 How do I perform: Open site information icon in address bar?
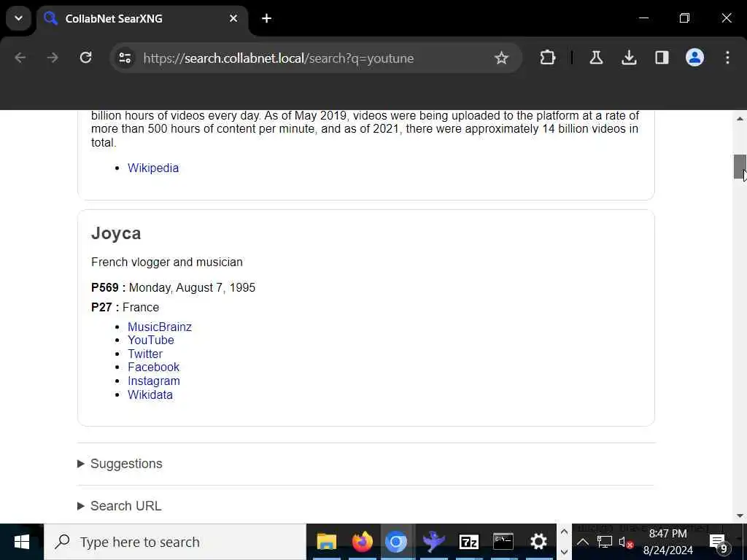point(125,58)
